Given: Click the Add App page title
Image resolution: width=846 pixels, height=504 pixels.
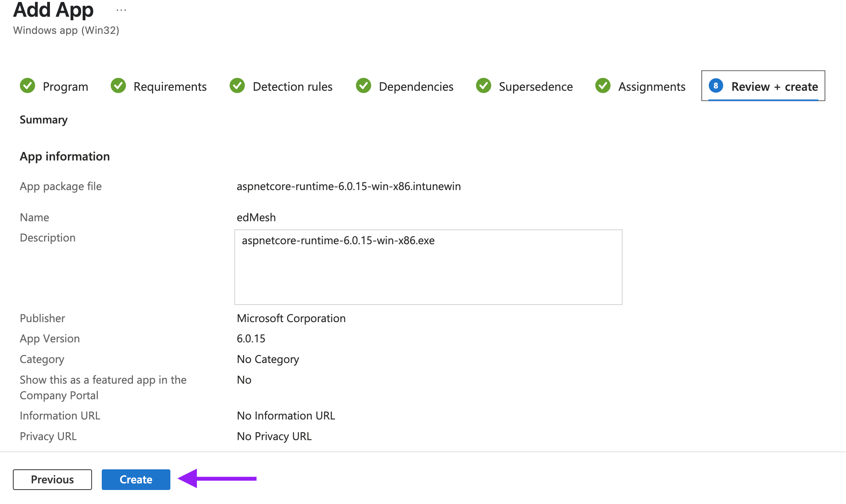Looking at the screenshot, I should click(x=53, y=9).
